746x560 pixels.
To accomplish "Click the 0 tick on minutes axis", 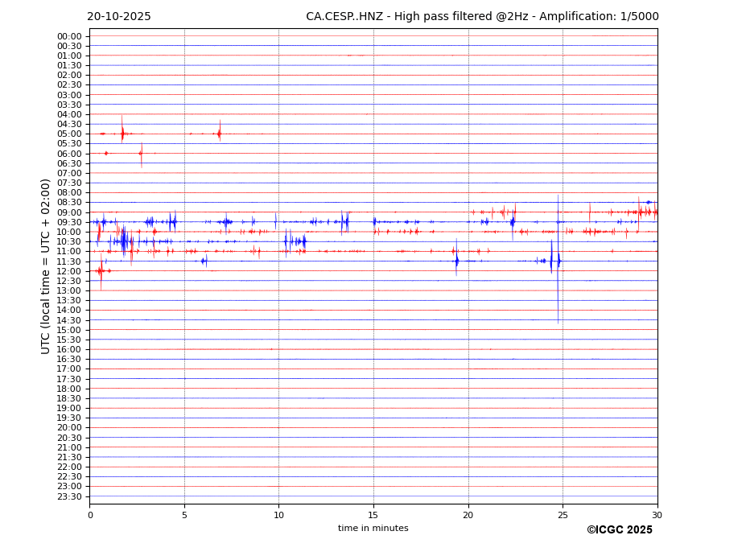I will coord(90,515).
